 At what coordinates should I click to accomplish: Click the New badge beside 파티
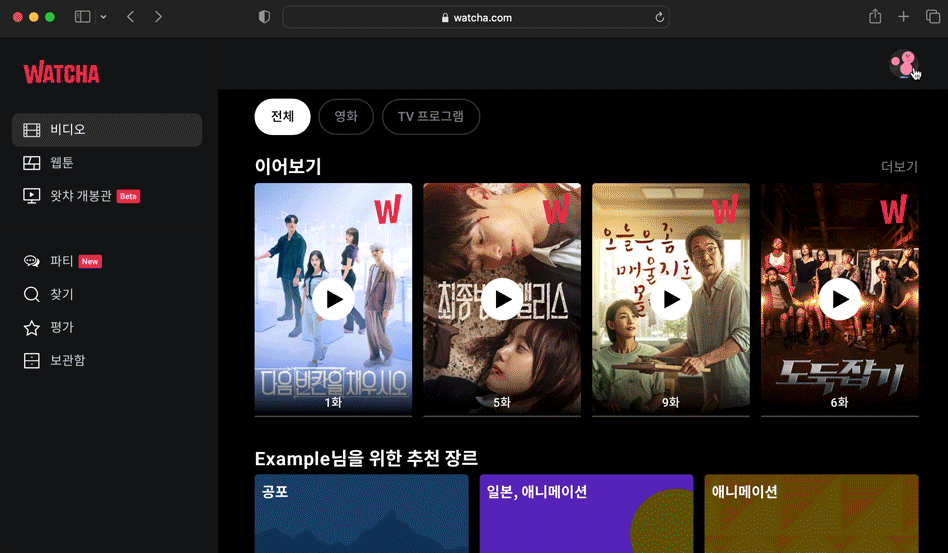coord(90,262)
